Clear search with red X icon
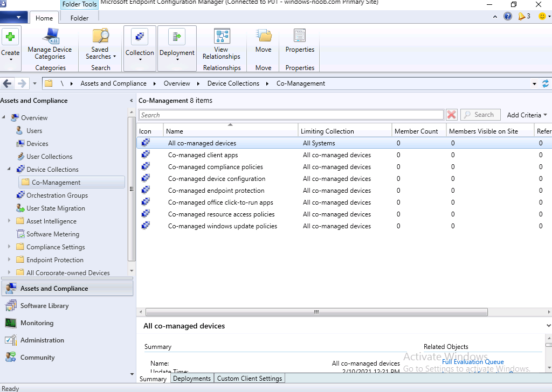552x392 pixels. [451, 115]
